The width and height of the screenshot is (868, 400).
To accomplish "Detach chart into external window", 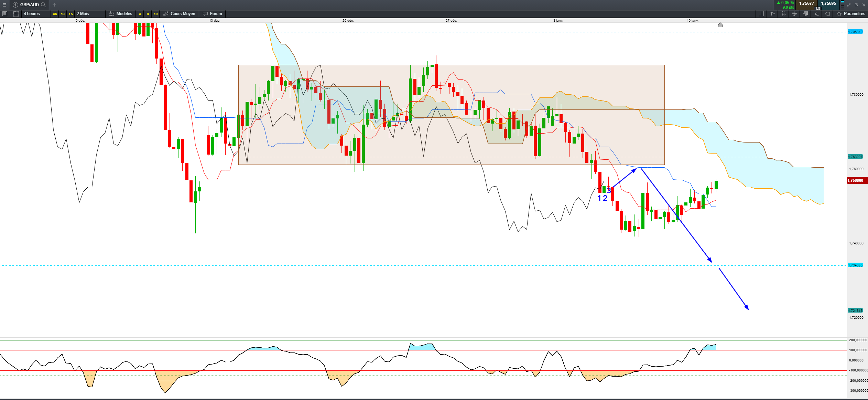I will coord(856,5).
